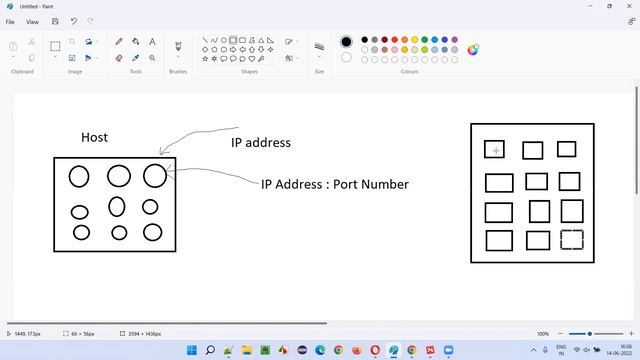640x360 pixels.
Task: Select the Rectangle shape
Action: pyautogui.click(x=233, y=40)
